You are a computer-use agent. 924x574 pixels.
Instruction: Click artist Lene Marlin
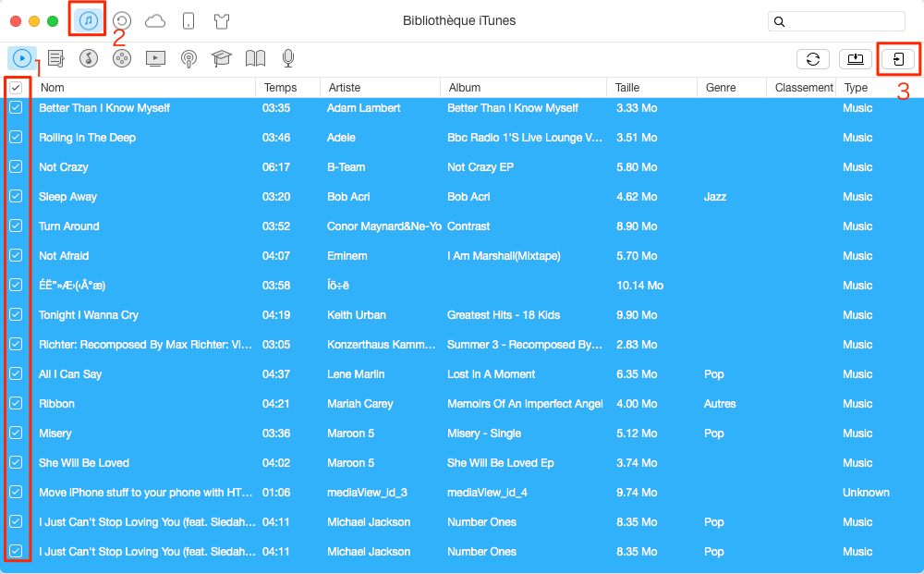356,374
